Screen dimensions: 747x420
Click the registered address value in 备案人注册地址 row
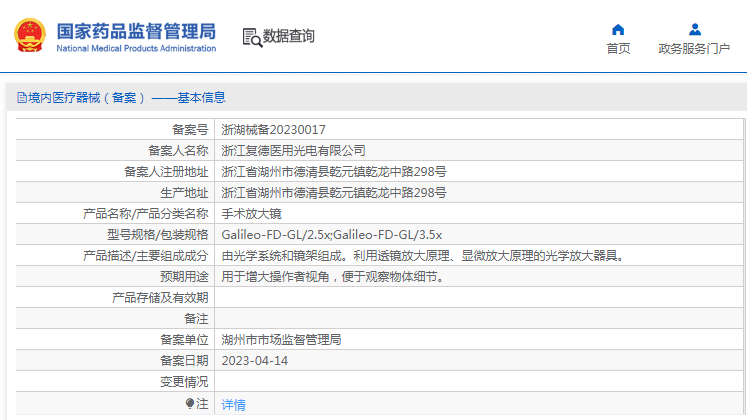[x=334, y=171]
